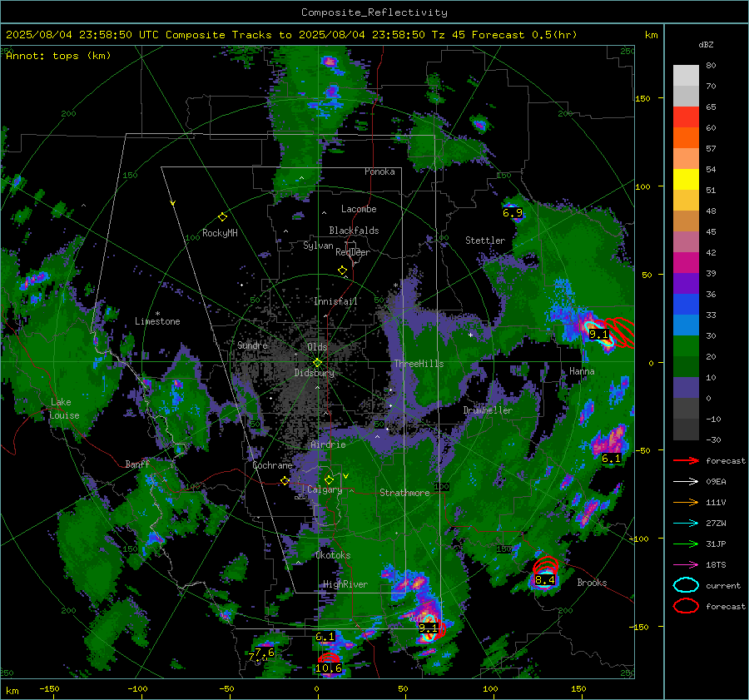The image size is (749, 700).
Task: Click the purple 39–36 dBZ color swatch
Action: coord(686,283)
